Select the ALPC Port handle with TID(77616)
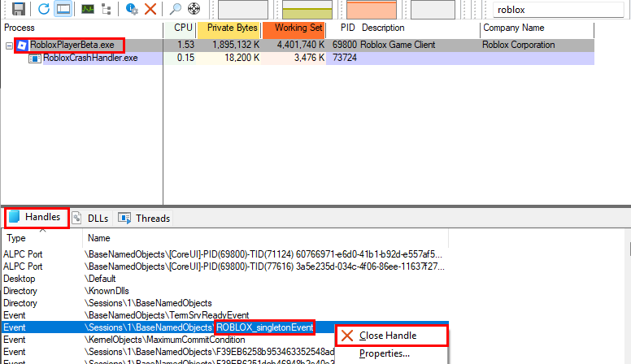 click(x=225, y=266)
